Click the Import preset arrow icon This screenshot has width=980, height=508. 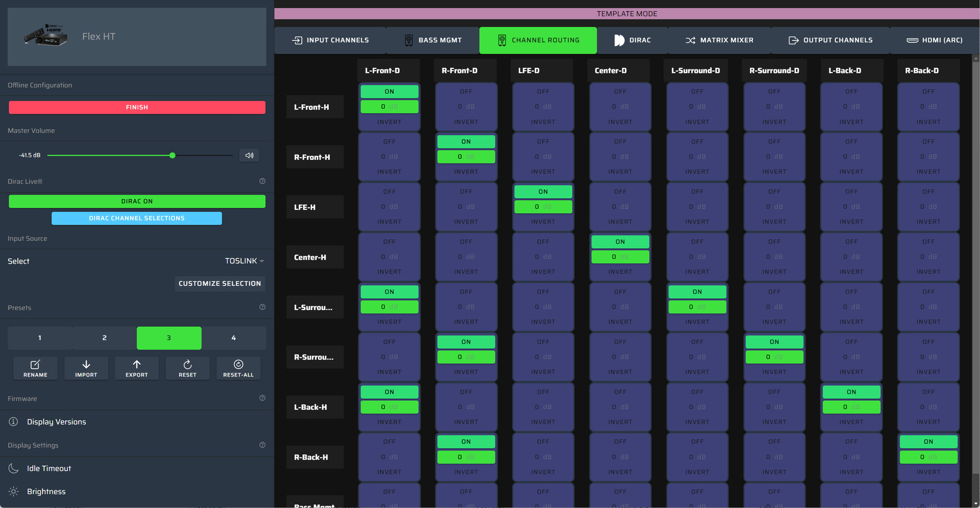[x=86, y=365]
